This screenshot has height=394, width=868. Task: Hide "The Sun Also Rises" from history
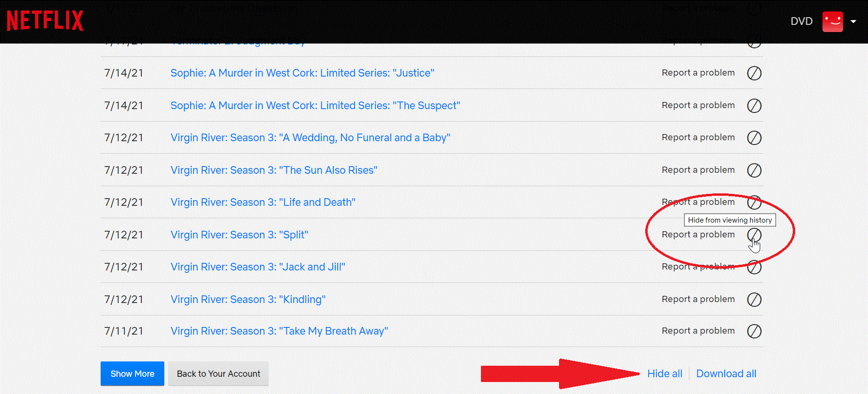[x=754, y=170]
